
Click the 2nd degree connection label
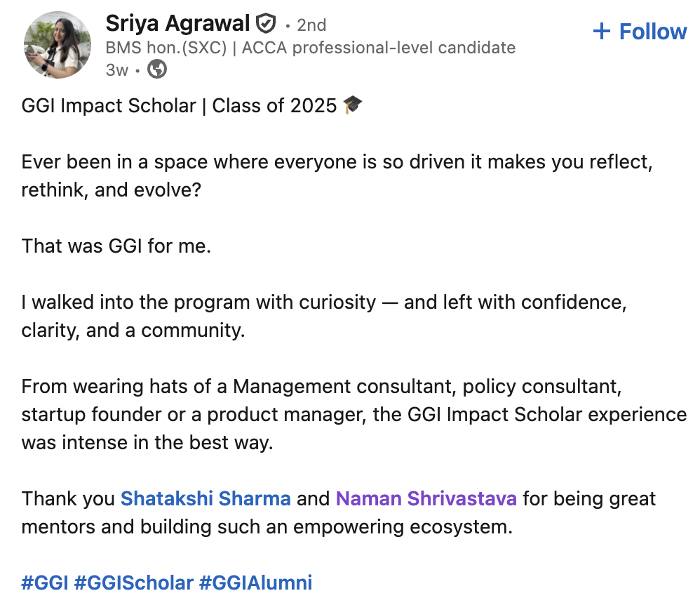pos(311,25)
